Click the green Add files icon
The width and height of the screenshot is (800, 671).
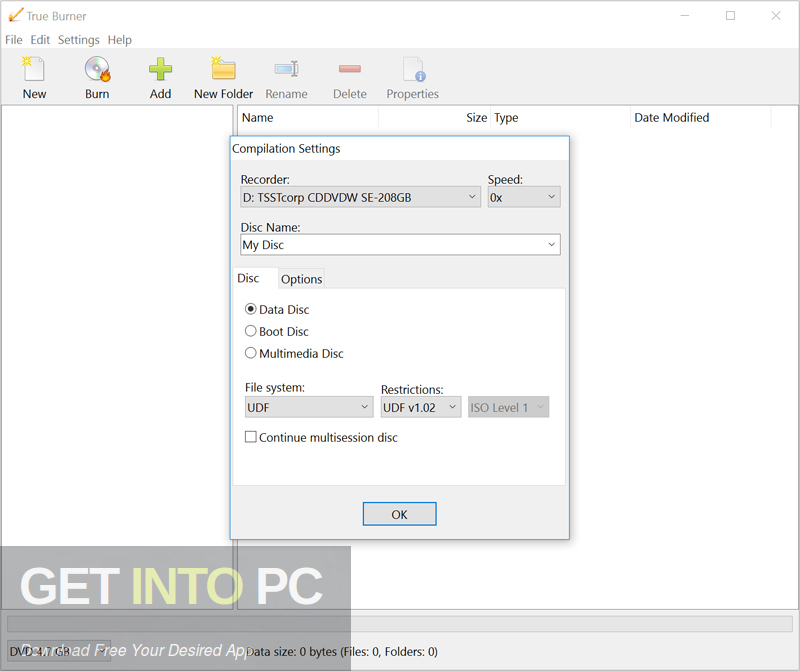pos(160,69)
